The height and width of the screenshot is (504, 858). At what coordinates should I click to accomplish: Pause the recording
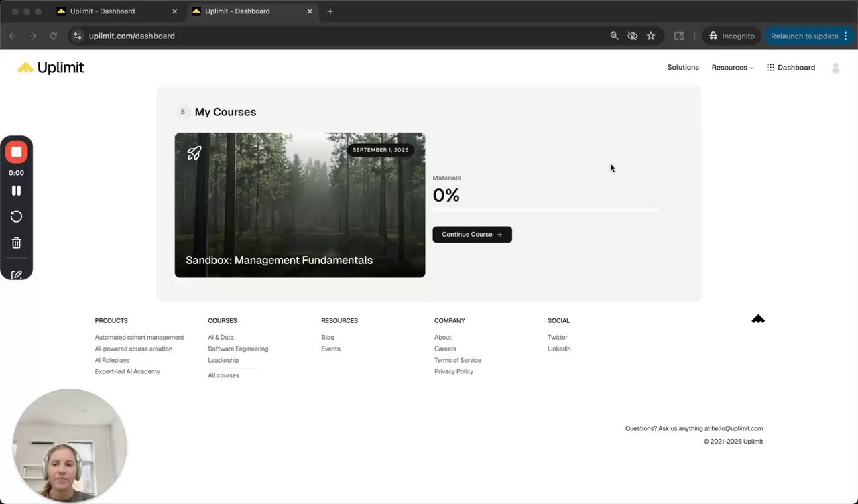pos(17,190)
